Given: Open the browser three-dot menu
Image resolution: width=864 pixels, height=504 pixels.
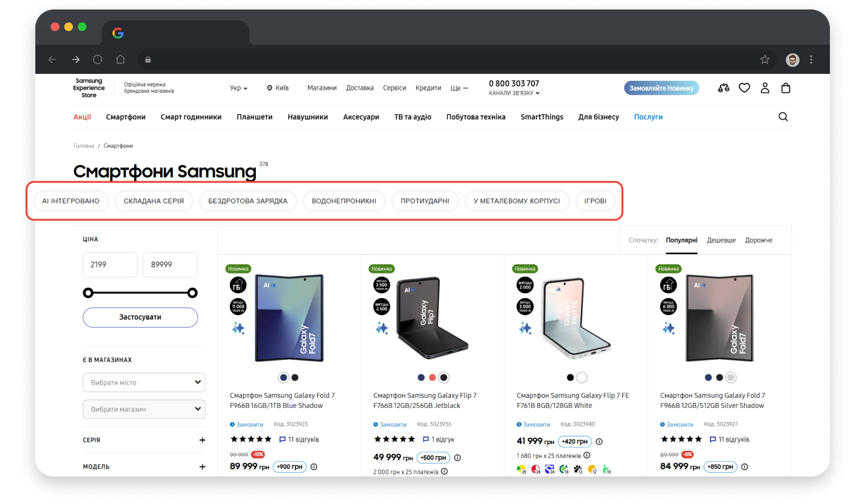Looking at the screenshot, I should (x=812, y=59).
